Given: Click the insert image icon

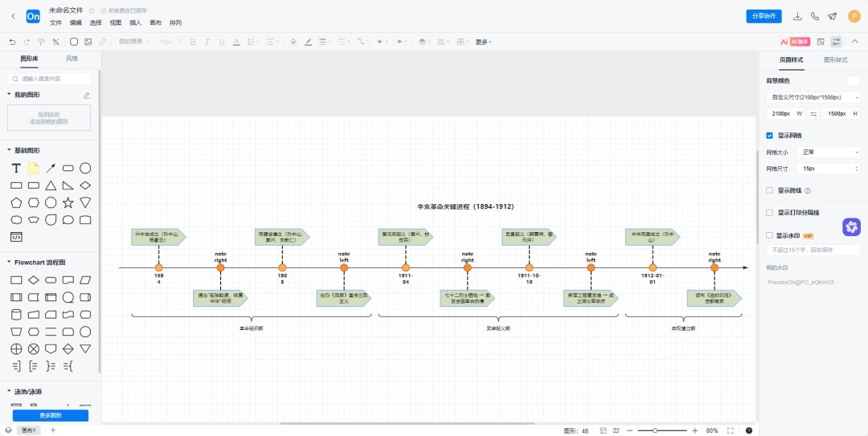Looking at the screenshot, I should click(88, 42).
